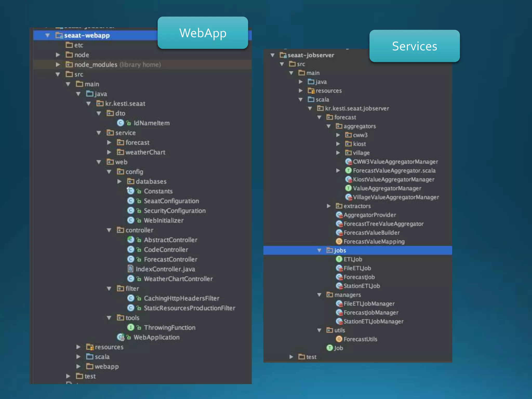The image size is (532, 399).
Task: Expand the node_modules folder
Action: point(58,64)
